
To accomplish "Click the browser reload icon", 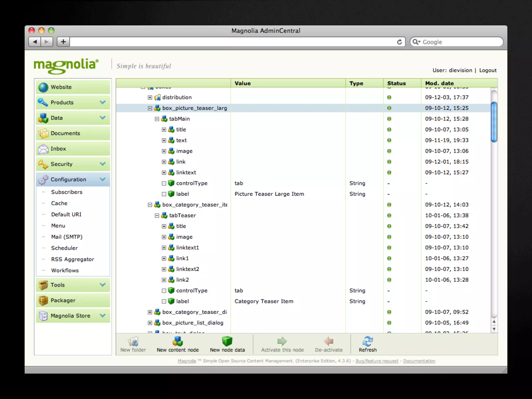I will click(400, 42).
